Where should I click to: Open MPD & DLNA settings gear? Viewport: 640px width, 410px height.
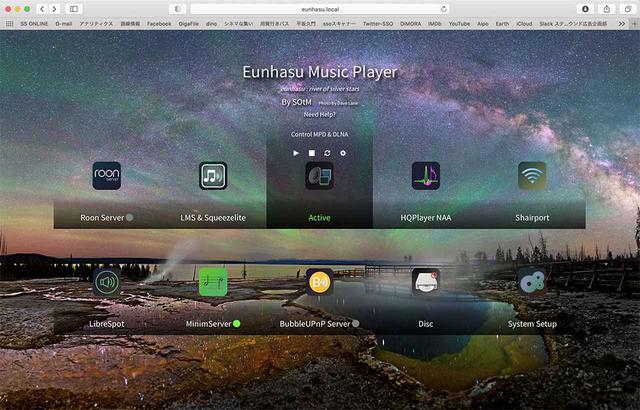tap(343, 153)
